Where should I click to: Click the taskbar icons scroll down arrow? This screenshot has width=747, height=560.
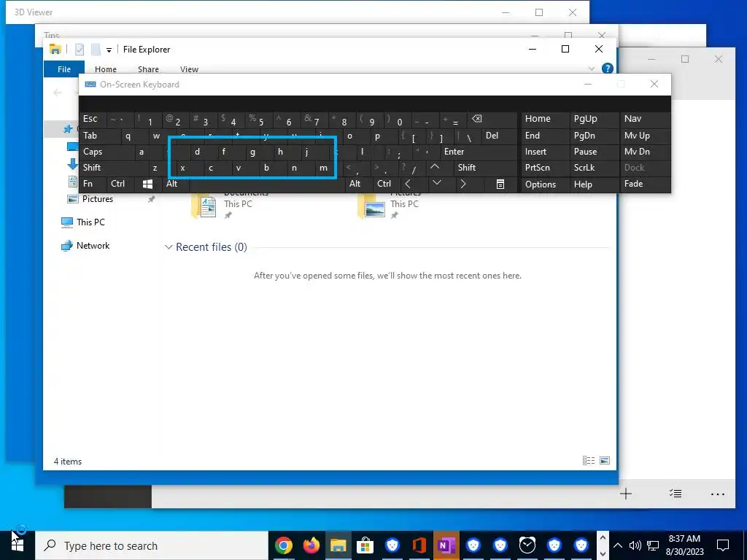click(602, 554)
